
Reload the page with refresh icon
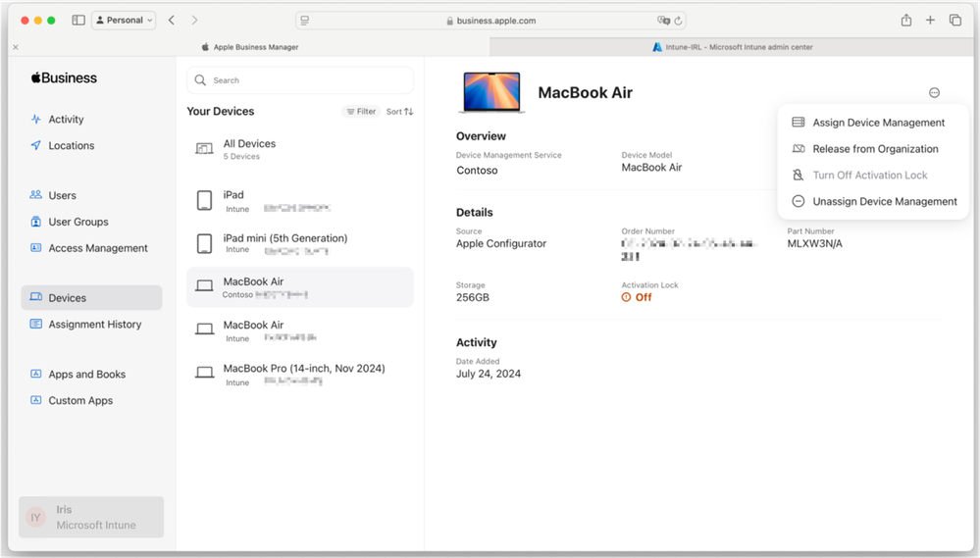(x=678, y=21)
